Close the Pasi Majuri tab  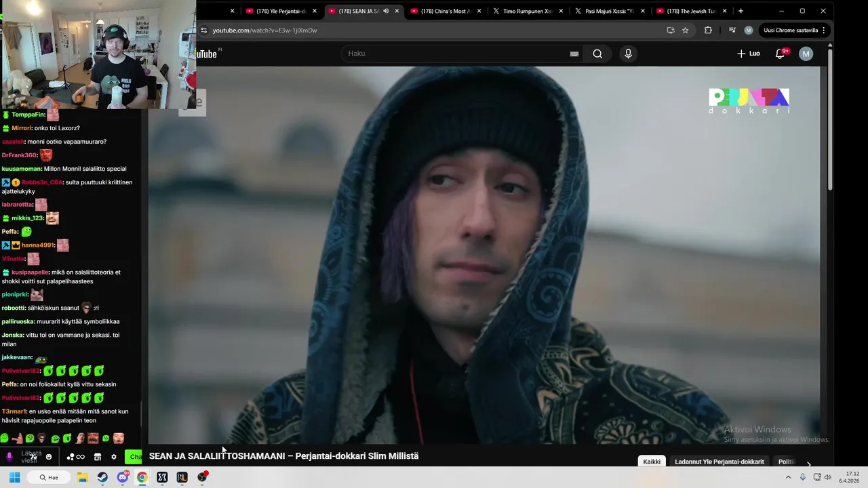point(643,11)
